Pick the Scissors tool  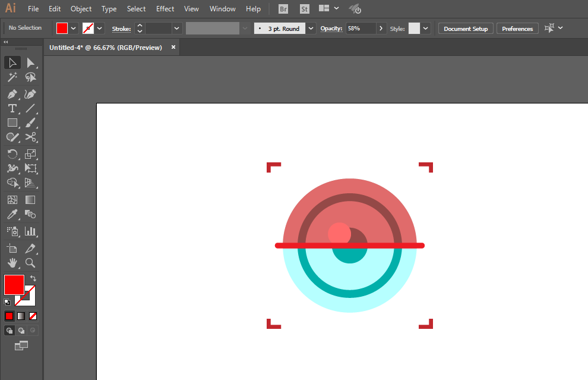(30, 137)
